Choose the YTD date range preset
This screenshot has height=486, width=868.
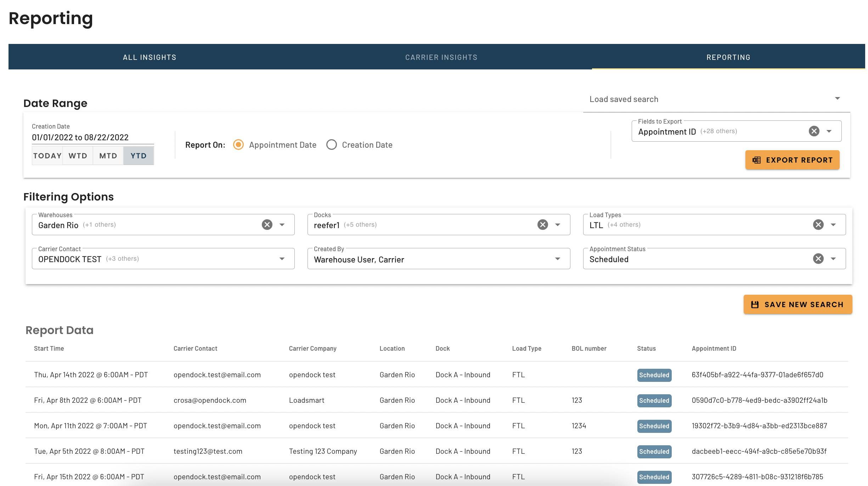click(x=139, y=156)
